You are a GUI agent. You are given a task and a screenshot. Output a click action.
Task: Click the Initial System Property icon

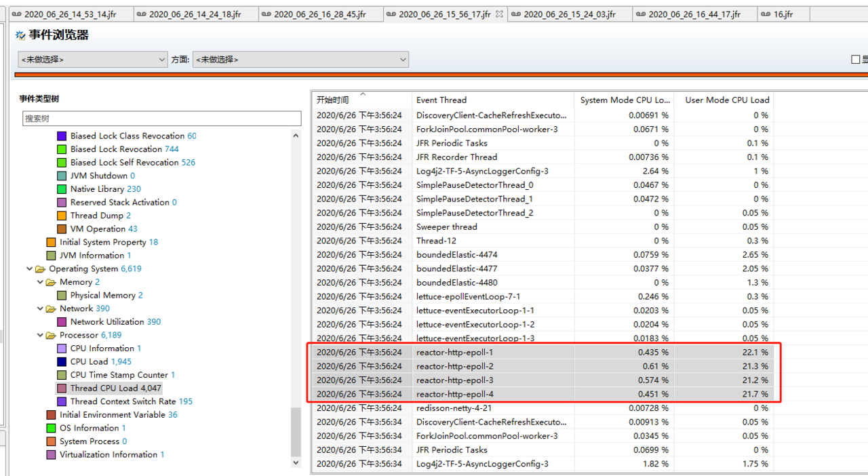(51, 242)
